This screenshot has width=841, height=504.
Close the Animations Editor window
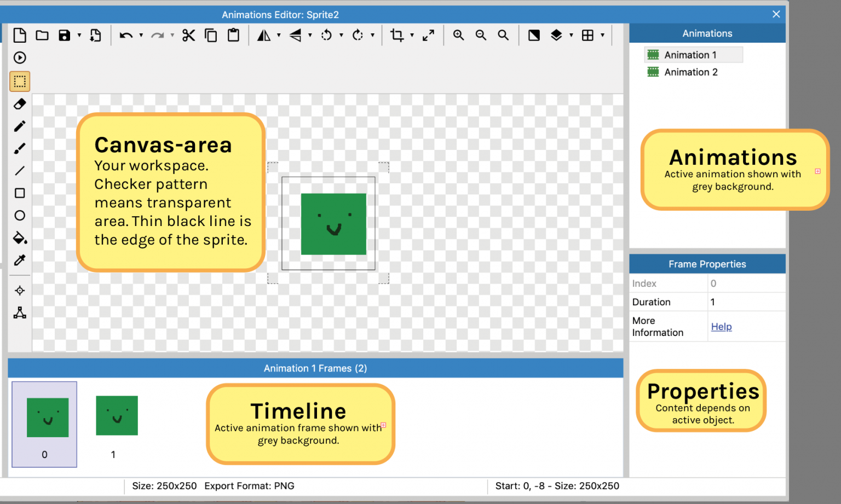coord(776,15)
